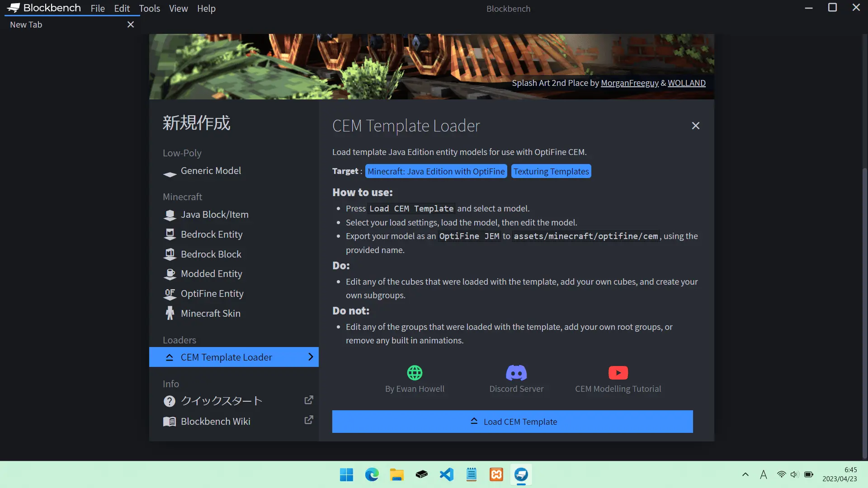Visit the By Ewan Howell globe icon
Viewport: 868px width, 488px height.
(x=415, y=373)
